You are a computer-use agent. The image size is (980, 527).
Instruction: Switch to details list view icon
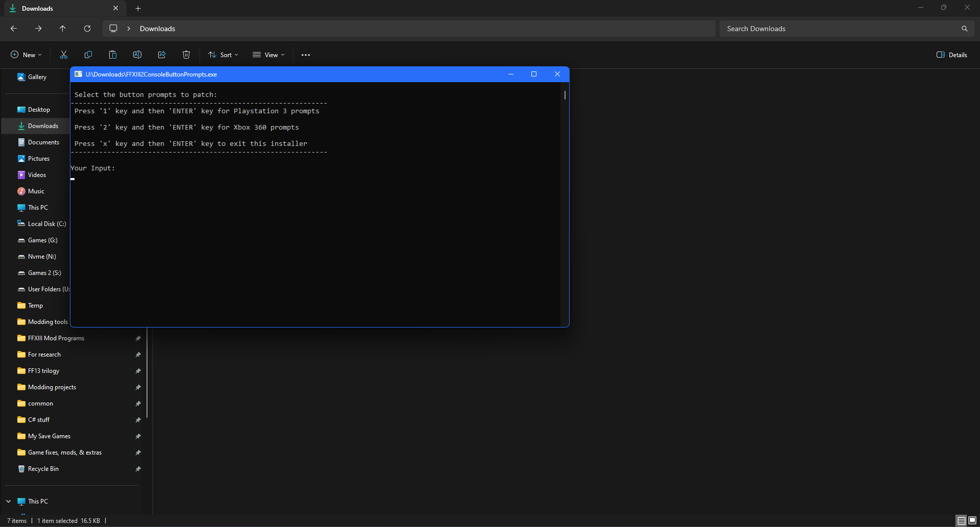pyautogui.click(x=962, y=520)
